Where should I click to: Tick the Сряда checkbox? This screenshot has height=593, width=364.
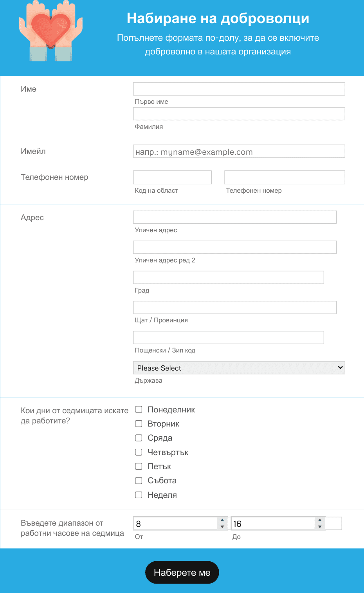[139, 438]
